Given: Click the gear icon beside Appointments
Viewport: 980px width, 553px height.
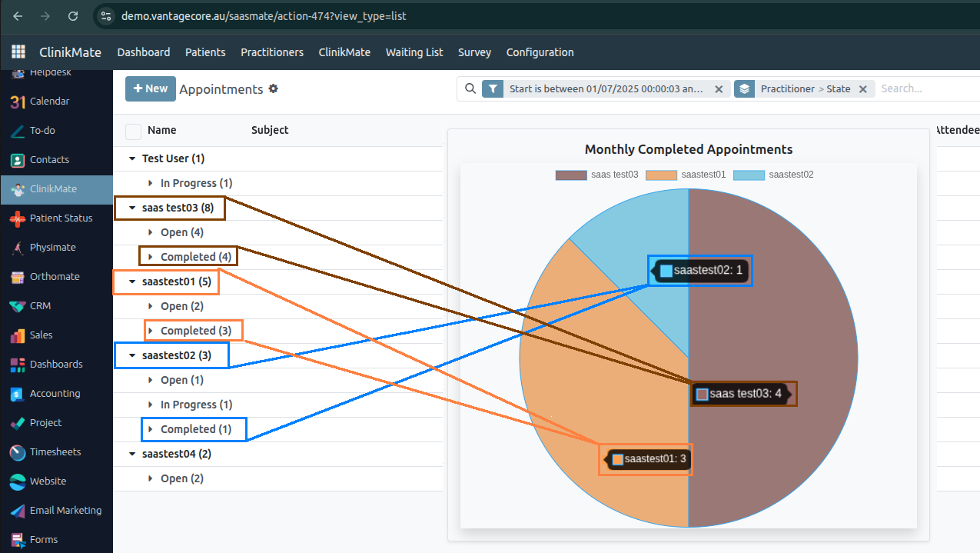Looking at the screenshot, I should tap(273, 89).
